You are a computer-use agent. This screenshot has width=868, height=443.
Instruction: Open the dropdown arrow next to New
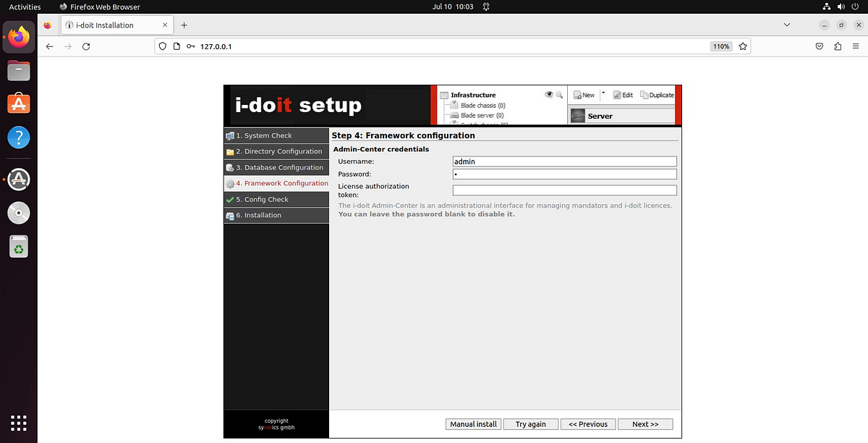click(x=603, y=94)
